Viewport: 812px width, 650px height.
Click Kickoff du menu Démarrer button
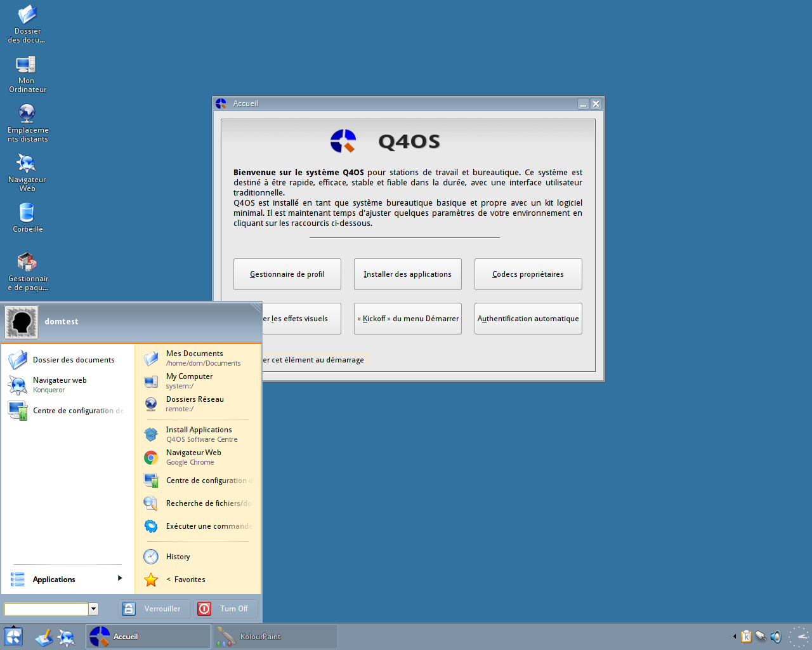(408, 319)
